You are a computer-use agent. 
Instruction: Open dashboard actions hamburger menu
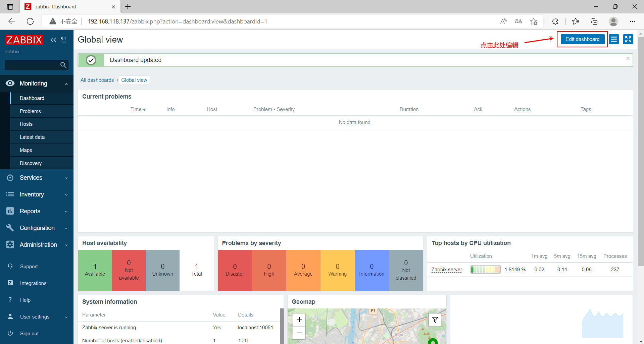[614, 39]
